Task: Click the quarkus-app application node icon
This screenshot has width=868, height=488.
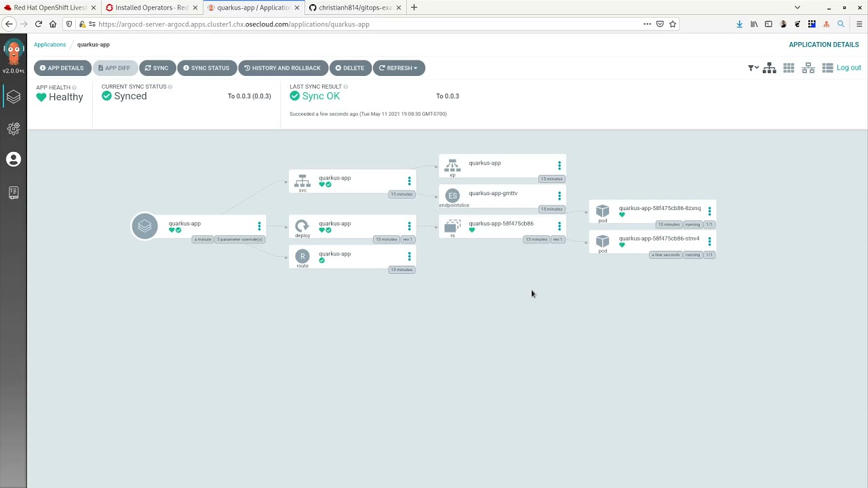Action: coord(144,226)
